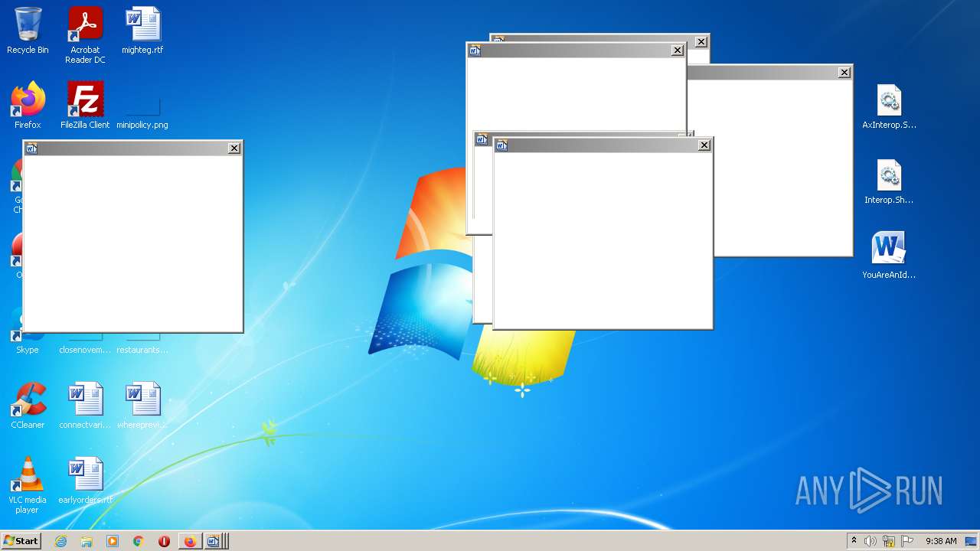Select VLC media player desktop shortcut
The width and height of the screenshot is (980, 551).
tap(28, 485)
